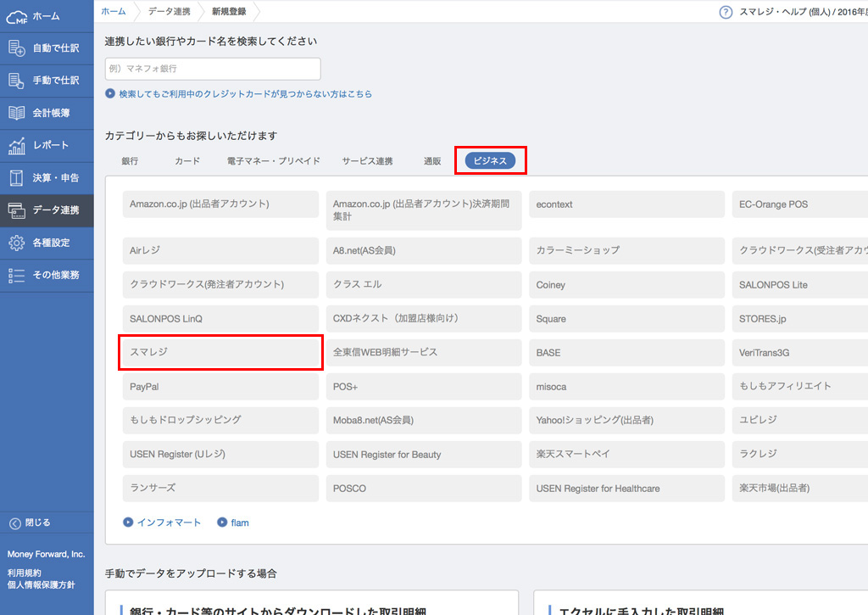Open レポート sidebar menu

pos(47,145)
